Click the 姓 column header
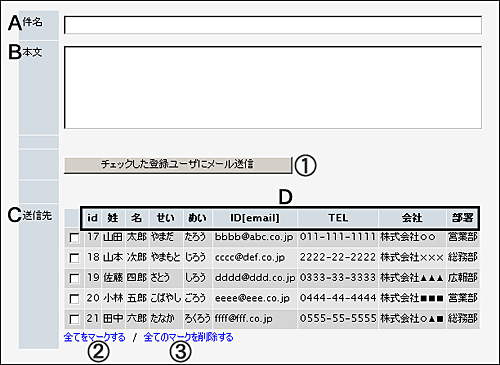This screenshot has width=500, height=365. 113,218
